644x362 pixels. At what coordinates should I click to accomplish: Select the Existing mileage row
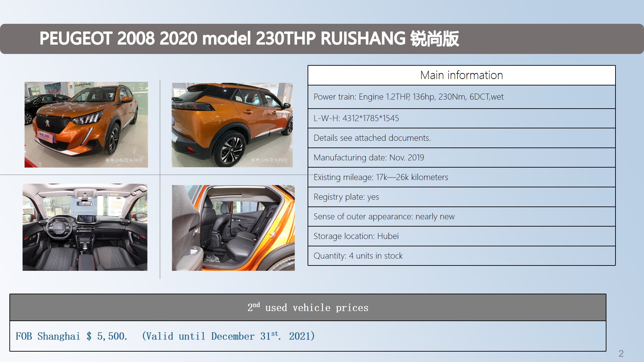coord(381,177)
